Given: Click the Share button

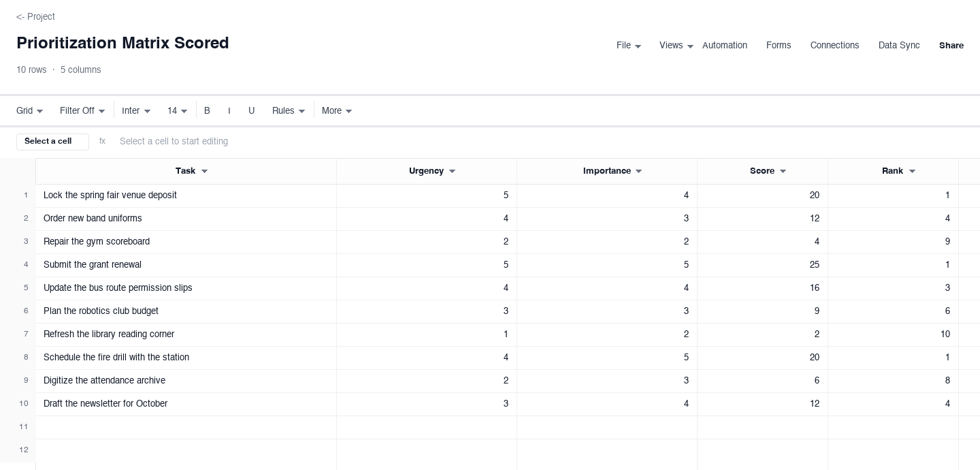Looking at the screenshot, I should click(x=951, y=46).
